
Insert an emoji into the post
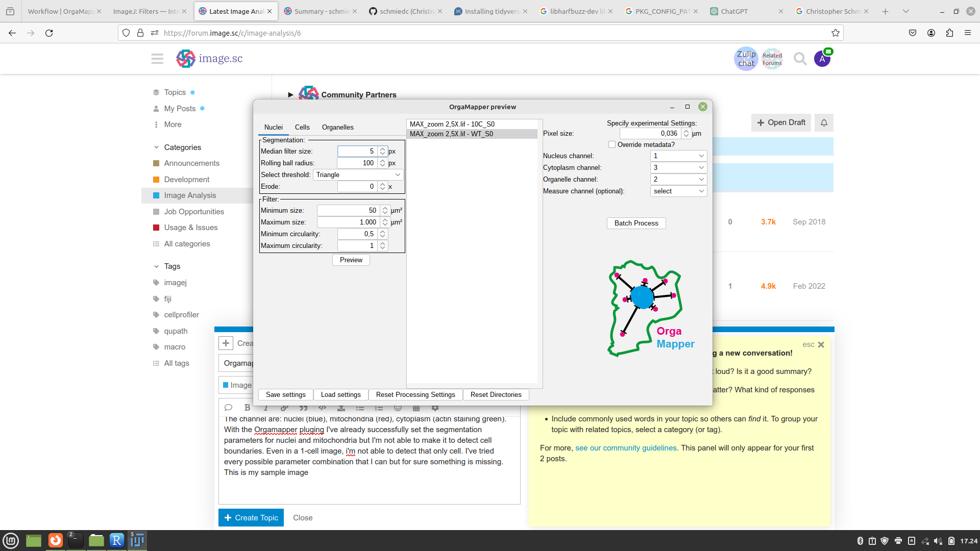point(398,408)
